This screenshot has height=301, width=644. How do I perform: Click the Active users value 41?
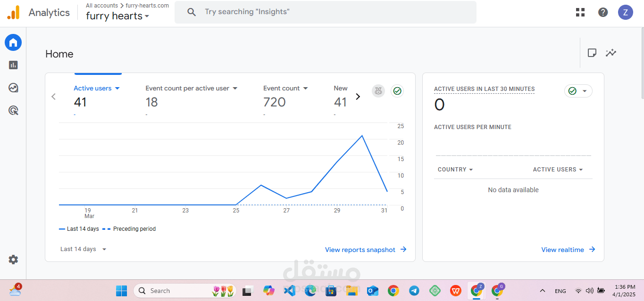pyautogui.click(x=80, y=102)
